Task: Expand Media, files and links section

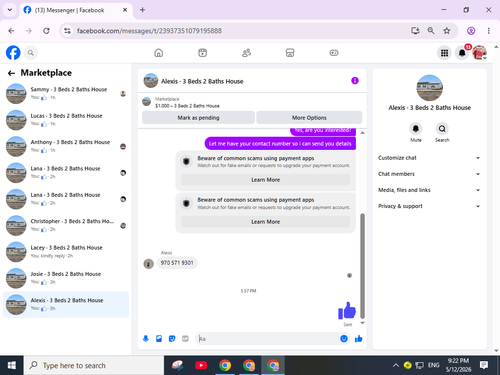Action: 429,190
